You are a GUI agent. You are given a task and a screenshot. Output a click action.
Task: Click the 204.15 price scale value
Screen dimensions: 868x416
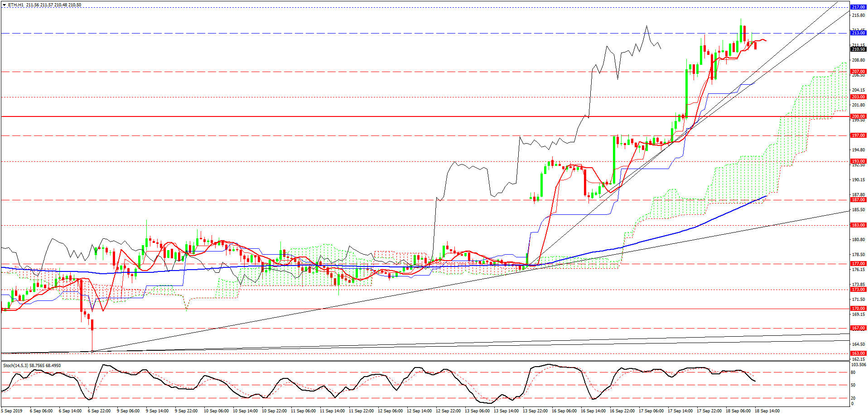pyautogui.click(x=858, y=90)
